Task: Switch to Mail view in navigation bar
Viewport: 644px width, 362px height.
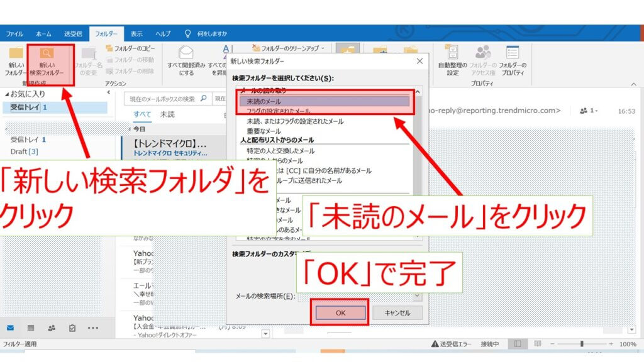Action: (11, 327)
